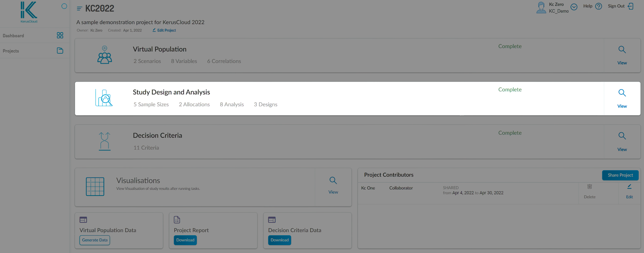This screenshot has width=644, height=253.
Task: Click the '8 Analysis' text
Action: pos(232,105)
